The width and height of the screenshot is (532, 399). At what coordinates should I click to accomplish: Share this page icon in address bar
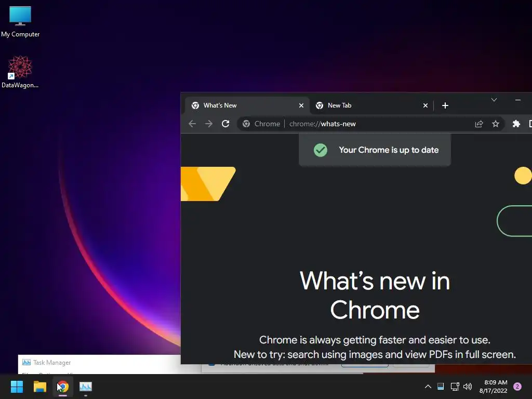click(x=478, y=124)
